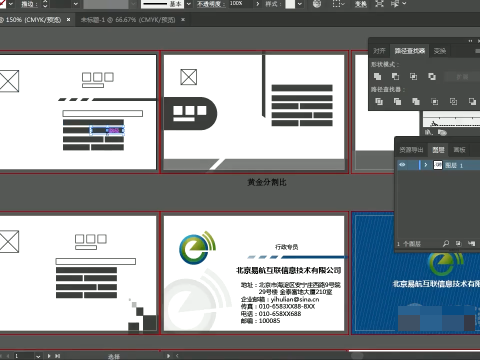Close the 未标题-1 document tab
This screenshot has height=360, width=480.
(183, 20)
